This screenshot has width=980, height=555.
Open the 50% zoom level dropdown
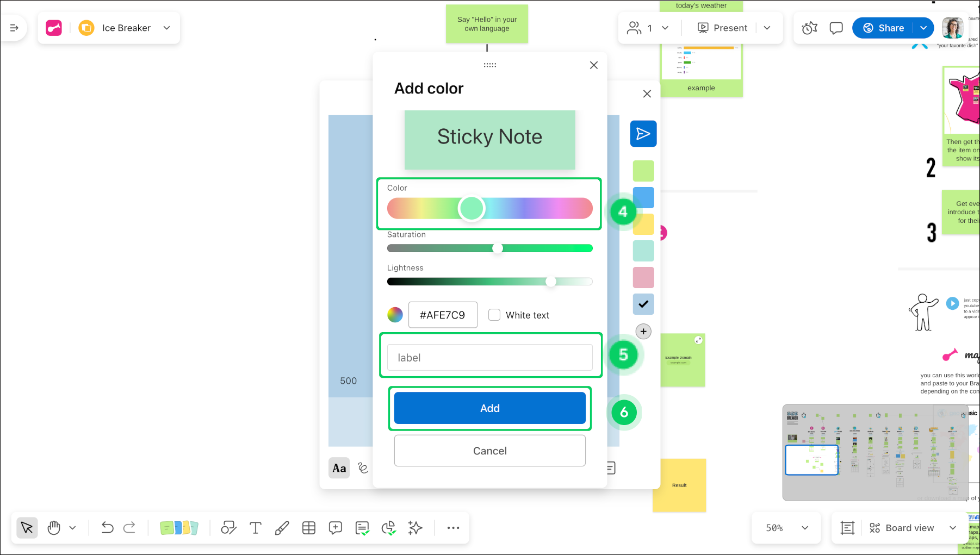point(786,528)
